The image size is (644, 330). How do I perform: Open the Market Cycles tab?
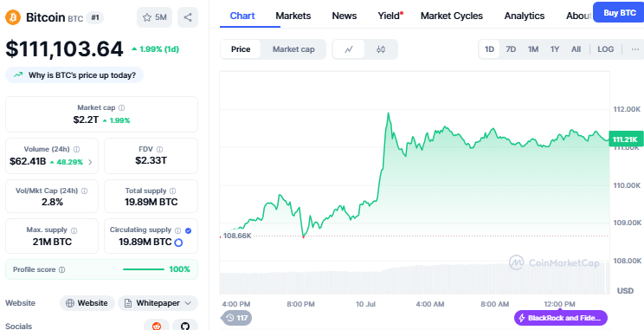click(452, 16)
